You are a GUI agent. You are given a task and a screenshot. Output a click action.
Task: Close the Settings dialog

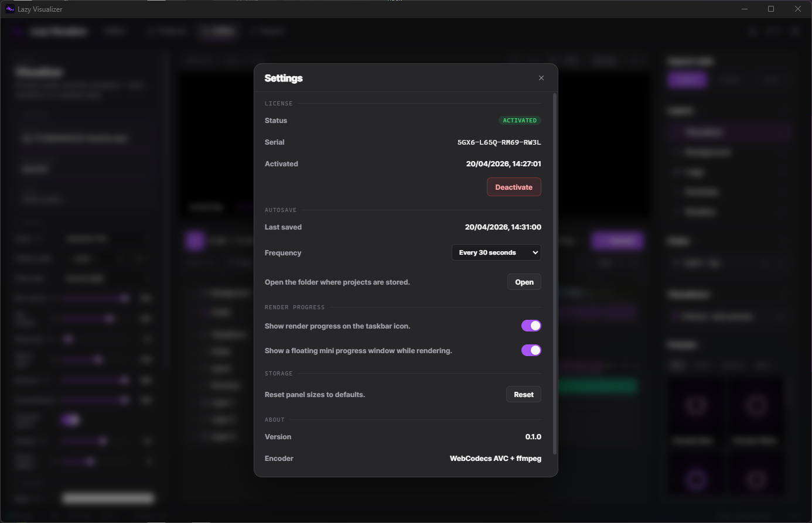[x=541, y=77]
